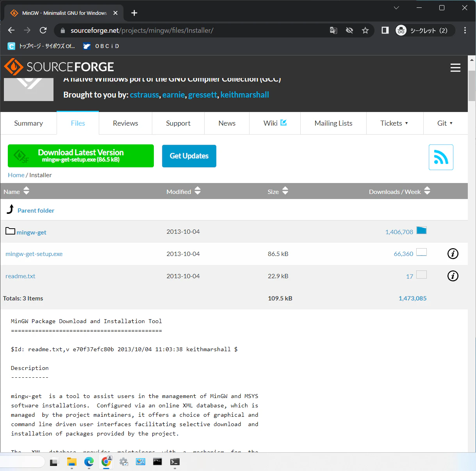Open gressett profile link

pos(202,95)
